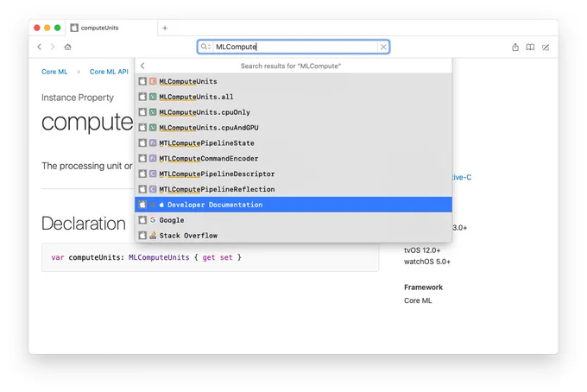Select the MLComputeUnits.cpuOnly result
The image size is (587, 392).
pyautogui.click(x=293, y=112)
